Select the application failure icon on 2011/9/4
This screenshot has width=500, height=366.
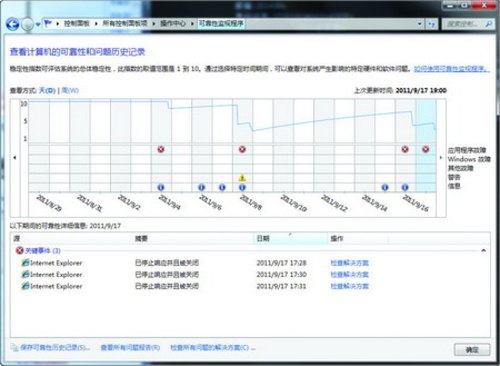pos(161,149)
